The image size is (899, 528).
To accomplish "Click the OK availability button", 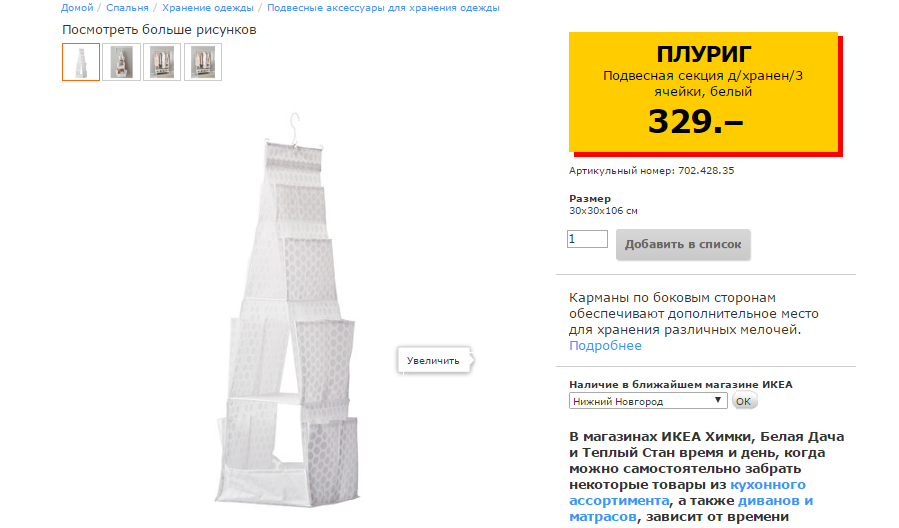I will pos(744,401).
